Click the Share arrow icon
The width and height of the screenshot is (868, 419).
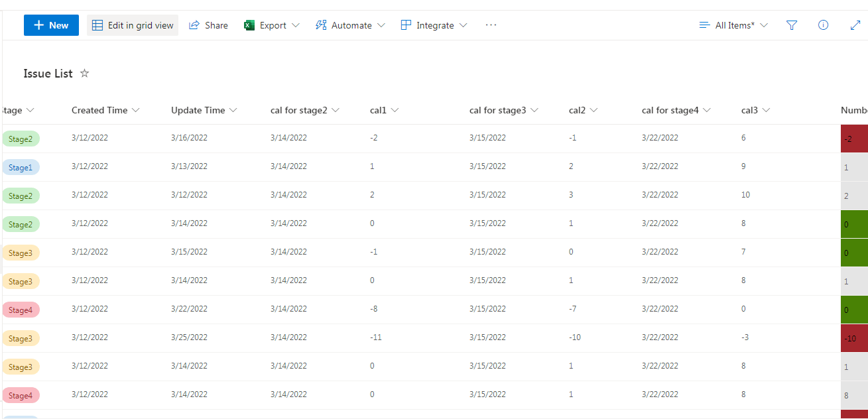[194, 25]
